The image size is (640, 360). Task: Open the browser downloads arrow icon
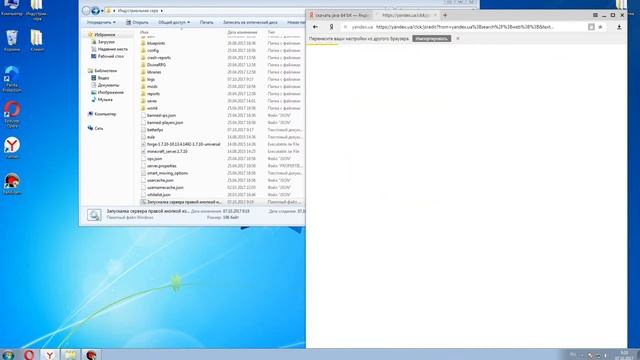pyautogui.click(x=619, y=27)
